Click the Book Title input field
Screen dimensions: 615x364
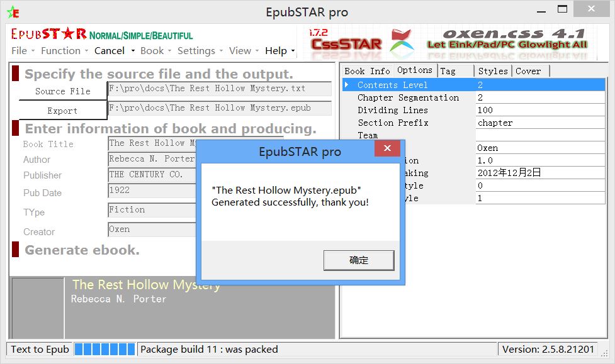(x=152, y=143)
